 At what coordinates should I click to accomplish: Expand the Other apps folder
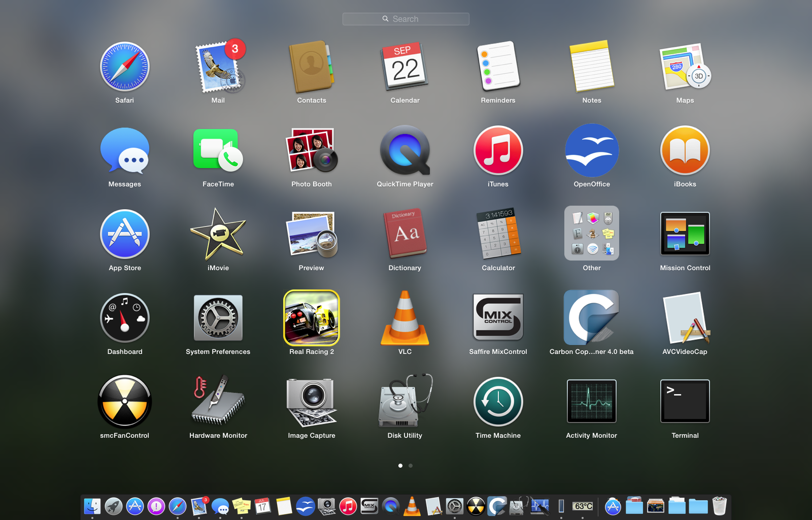point(592,233)
